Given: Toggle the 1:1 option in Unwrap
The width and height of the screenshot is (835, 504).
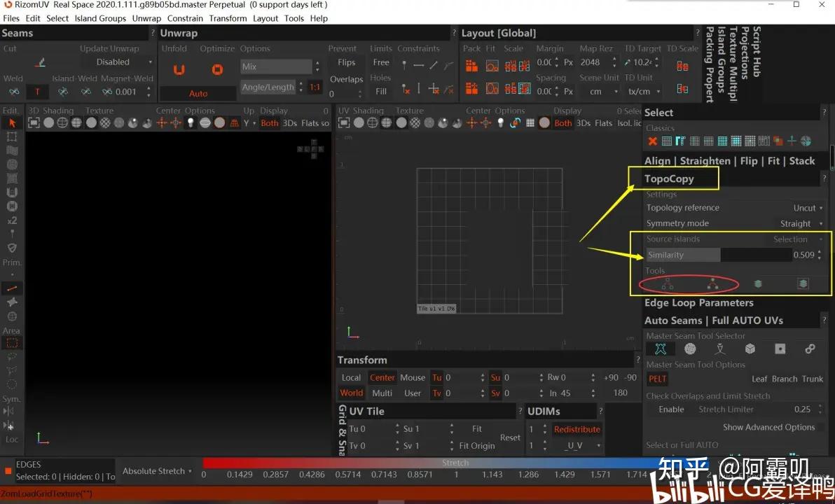Looking at the screenshot, I should pyautogui.click(x=315, y=87).
